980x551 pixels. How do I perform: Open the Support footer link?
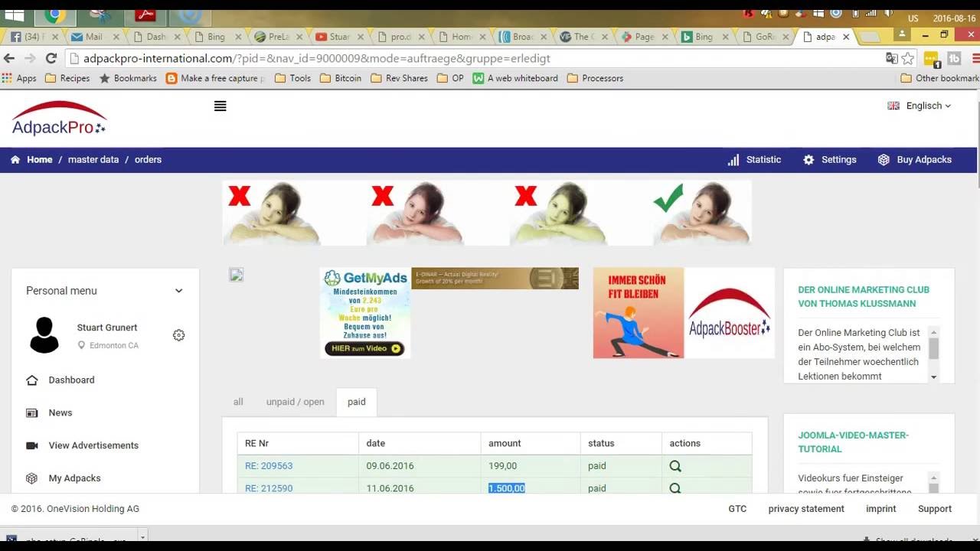click(935, 509)
